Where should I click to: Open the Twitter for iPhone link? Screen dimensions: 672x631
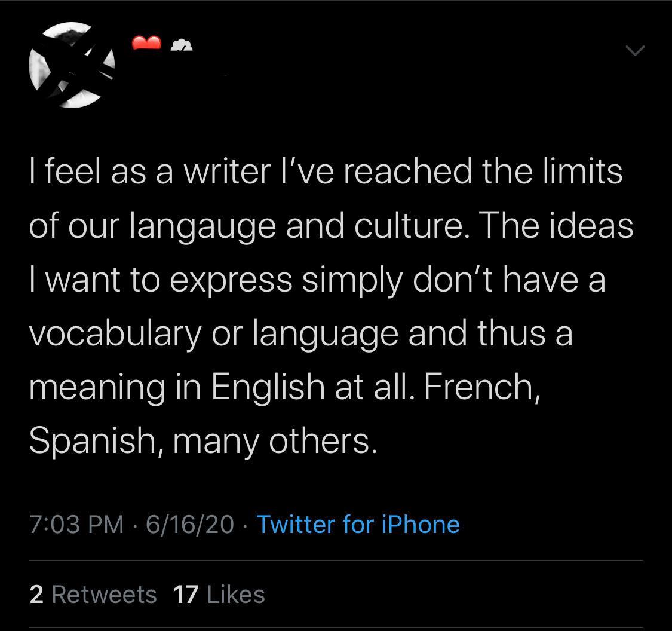pyautogui.click(x=358, y=524)
